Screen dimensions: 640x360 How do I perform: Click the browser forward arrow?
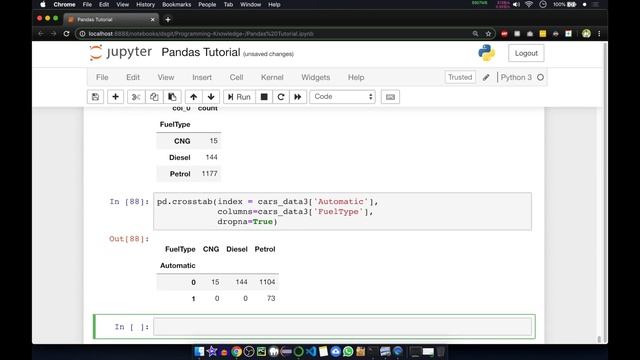click(x=53, y=34)
